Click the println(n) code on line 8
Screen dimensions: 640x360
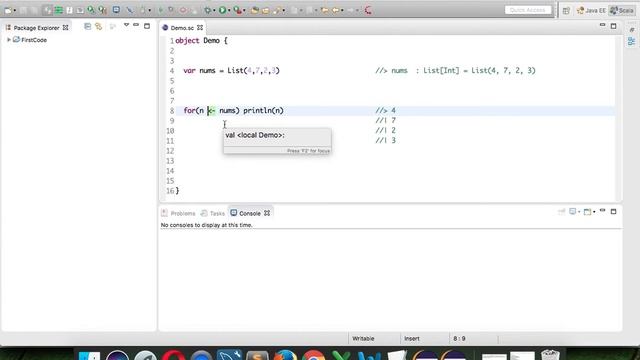[x=263, y=111]
